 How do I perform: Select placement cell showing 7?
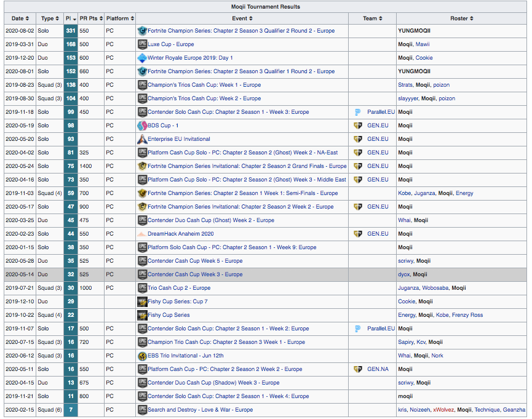coord(71,410)
